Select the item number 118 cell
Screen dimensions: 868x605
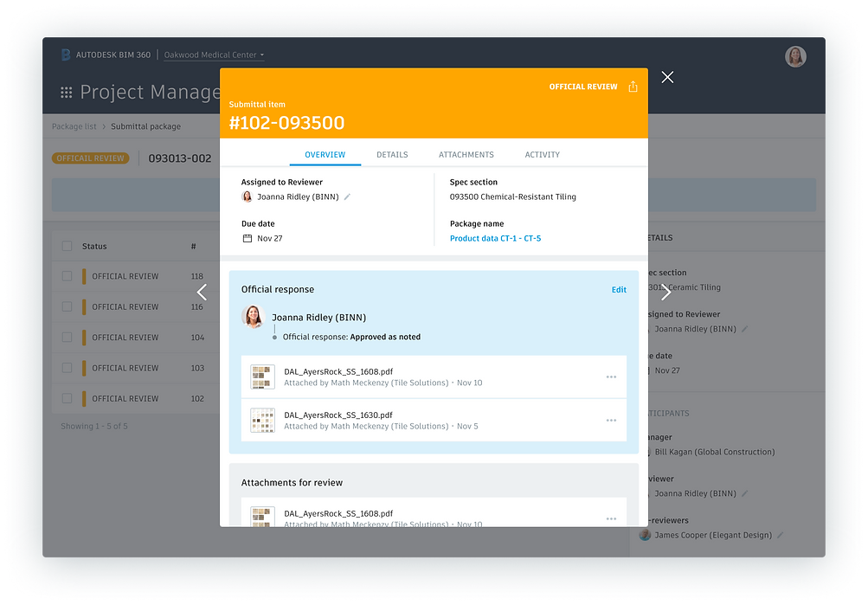[x=197, y=275]
